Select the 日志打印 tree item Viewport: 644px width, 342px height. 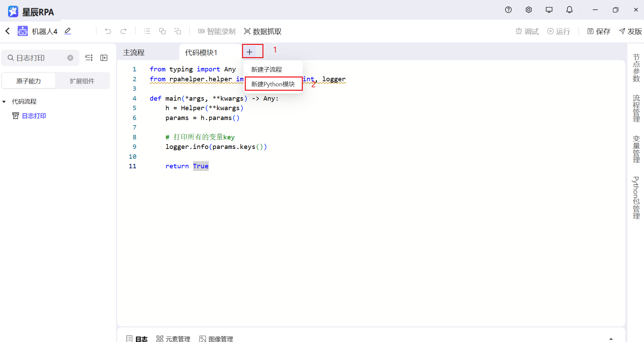(34, 116)
